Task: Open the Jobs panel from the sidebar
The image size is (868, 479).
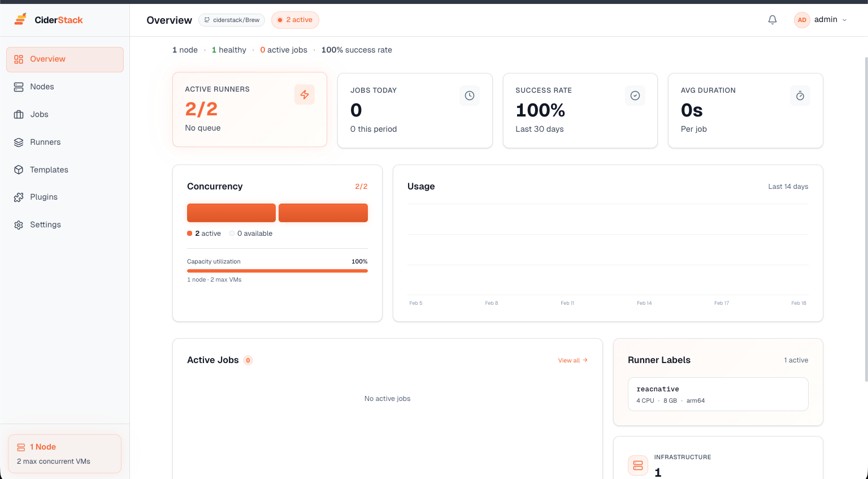Action: pos(38,114)
